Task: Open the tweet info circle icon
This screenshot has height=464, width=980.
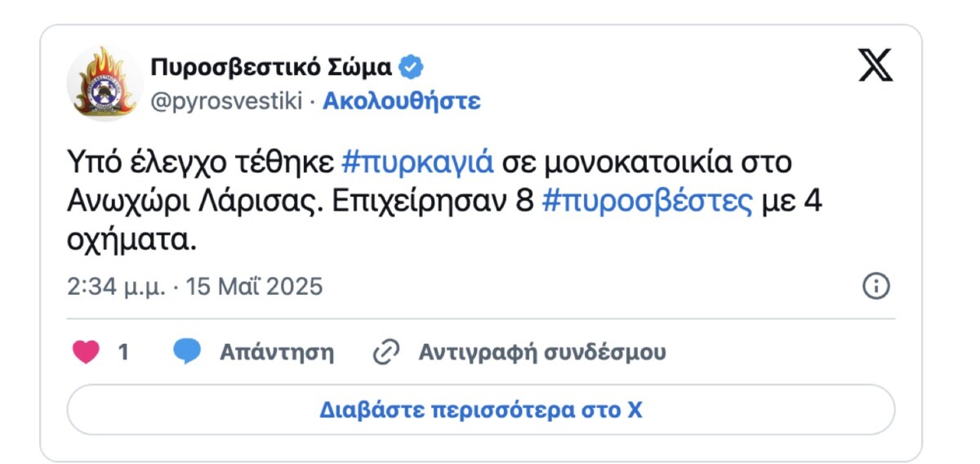Action: click(875, 286)
